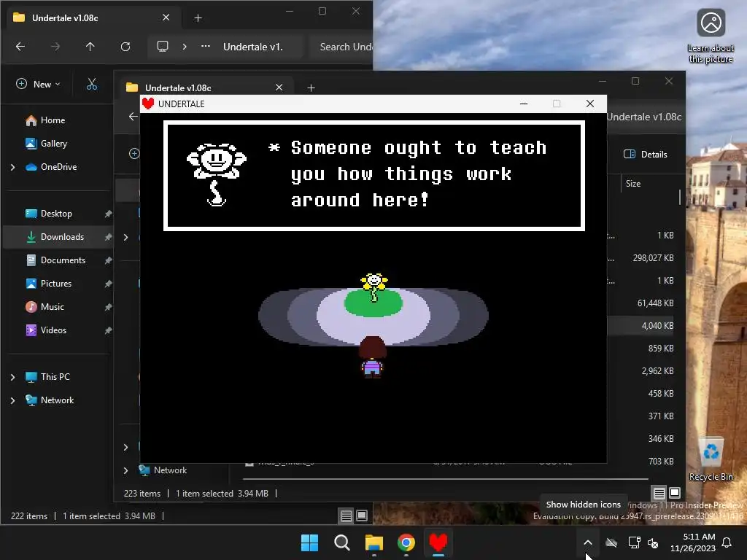Screen dimensions: 747x560
Task: Open Music quick access folder
Action: (52, 307)
